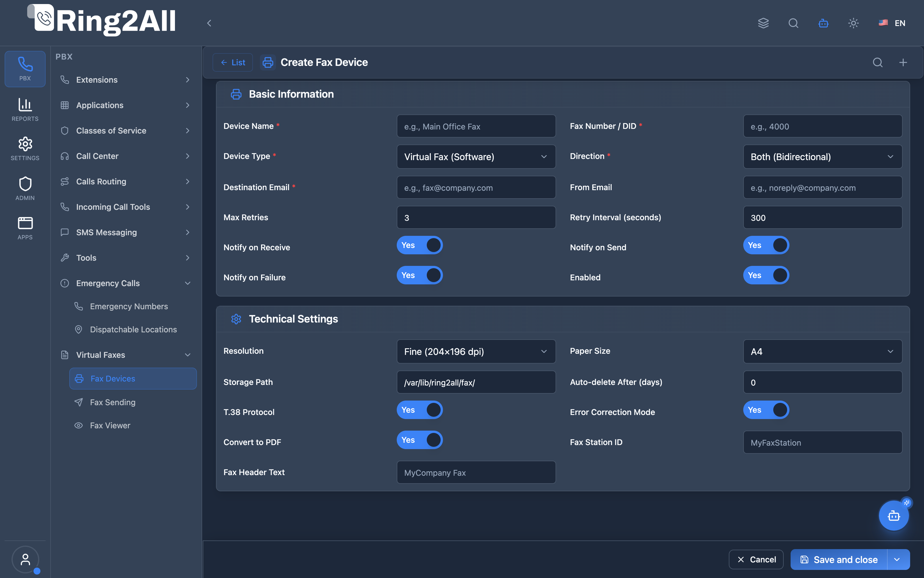The height and width of the screenshot is (578, 924).
Task: Open the floating AI chatbot button
Action: click(x=894, y=516)
